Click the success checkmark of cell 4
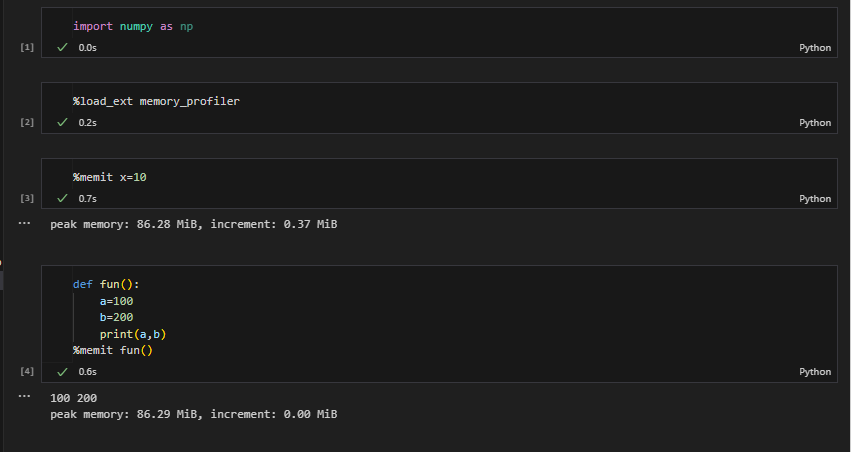The image size is (851, 452). coord(62,372)
